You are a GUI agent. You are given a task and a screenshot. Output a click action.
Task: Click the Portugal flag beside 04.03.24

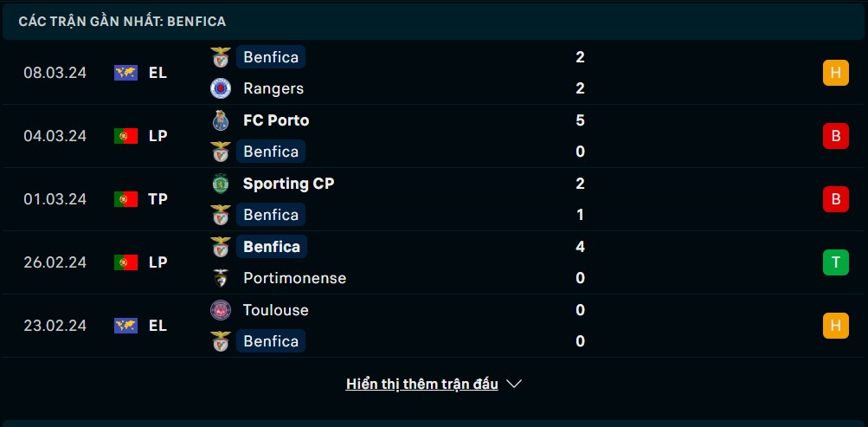pyautogui.click(x=125, y=136)
